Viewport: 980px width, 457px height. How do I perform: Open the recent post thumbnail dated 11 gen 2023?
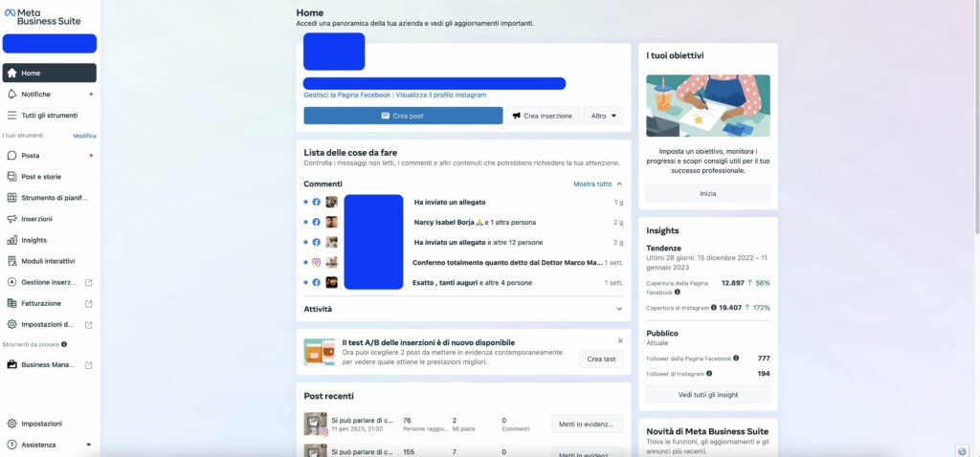[316, 424]
